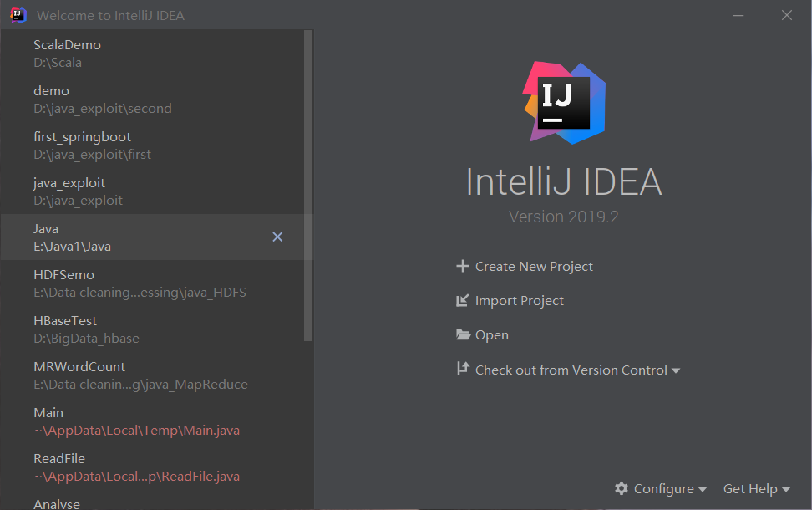Minimize the Welcome window
812x510 pixels.
[x=738, y=16]
